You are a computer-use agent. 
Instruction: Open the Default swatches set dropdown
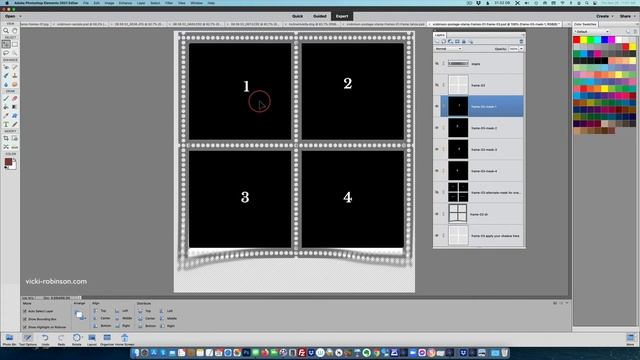pyautogui.click(x=591, y=31)
